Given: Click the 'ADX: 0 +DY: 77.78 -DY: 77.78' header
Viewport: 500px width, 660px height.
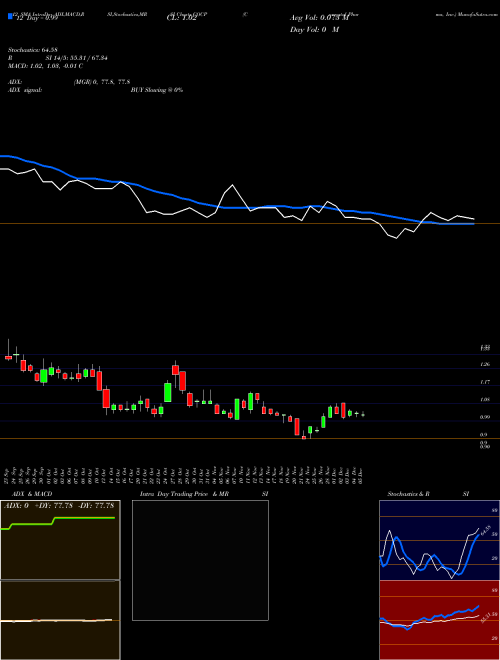Looking at the screenshot, I should click(59, 505).
